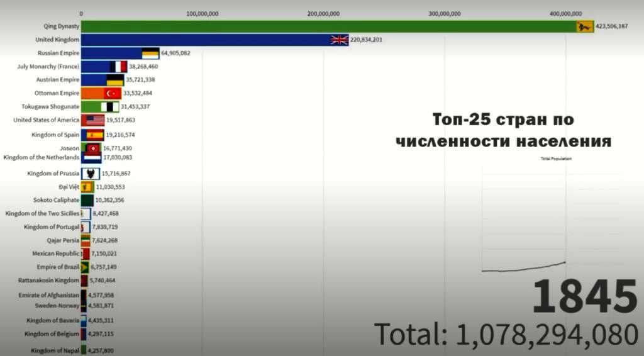Image resolution: width=644 pixels, height=356 pixels.
Task: Click the Đại Việt flag icon
Action: coord(87,187)
